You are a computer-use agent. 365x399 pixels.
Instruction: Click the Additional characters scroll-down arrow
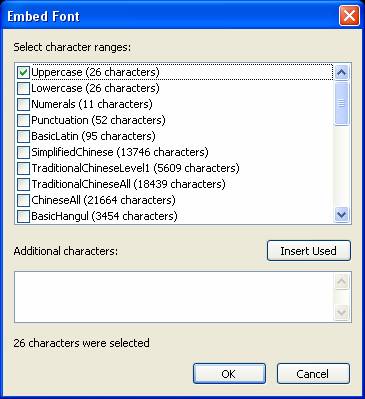342,313
